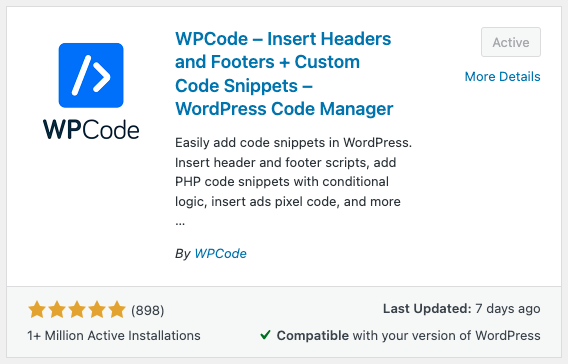Click the WPCode plugin logo
The width and height of the screenshot is (568, 364).
(91, 91)
